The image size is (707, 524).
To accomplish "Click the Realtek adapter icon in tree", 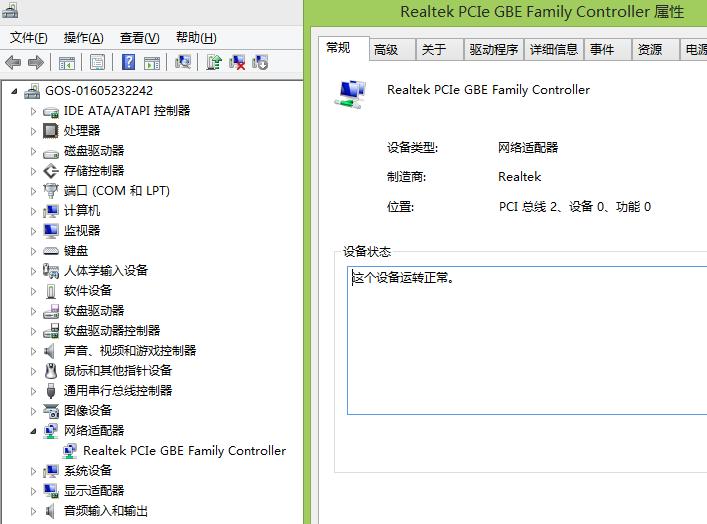I will pos(70,450).
